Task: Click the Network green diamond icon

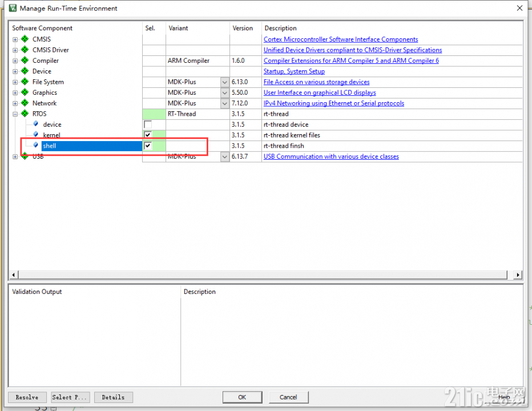Action: pyautogui.click(x=25, y=103)
